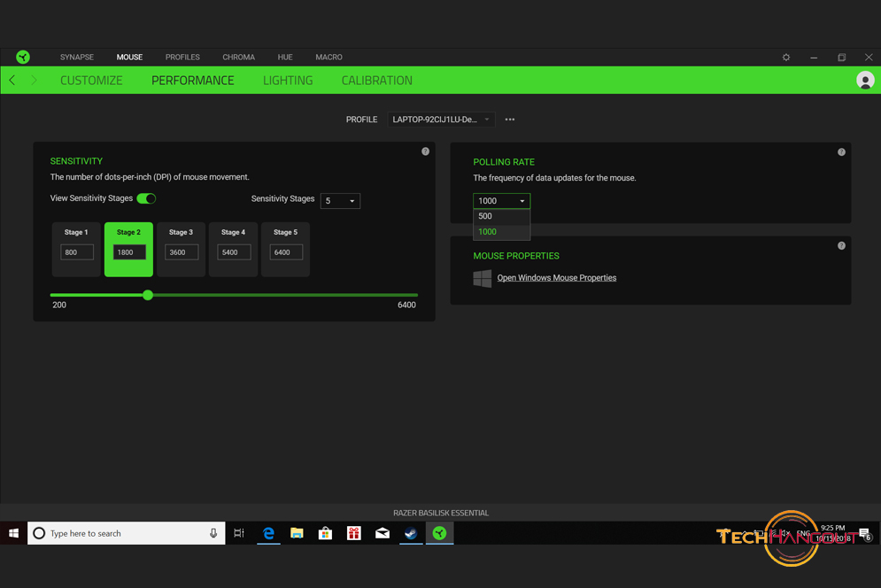Open the notification center icon
The image size is (881, 588).
pyautogui.click(x=865, y=534)
